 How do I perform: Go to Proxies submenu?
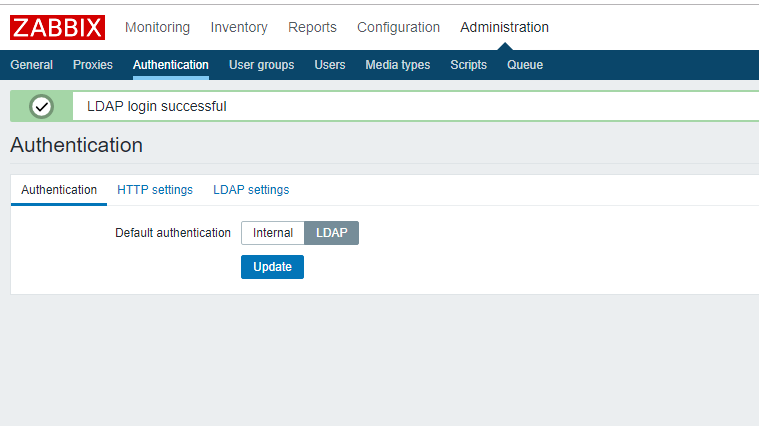pos(93,65)
